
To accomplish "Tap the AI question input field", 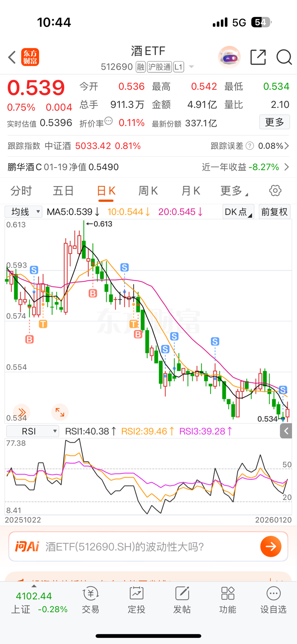I will tap(148, 547).
